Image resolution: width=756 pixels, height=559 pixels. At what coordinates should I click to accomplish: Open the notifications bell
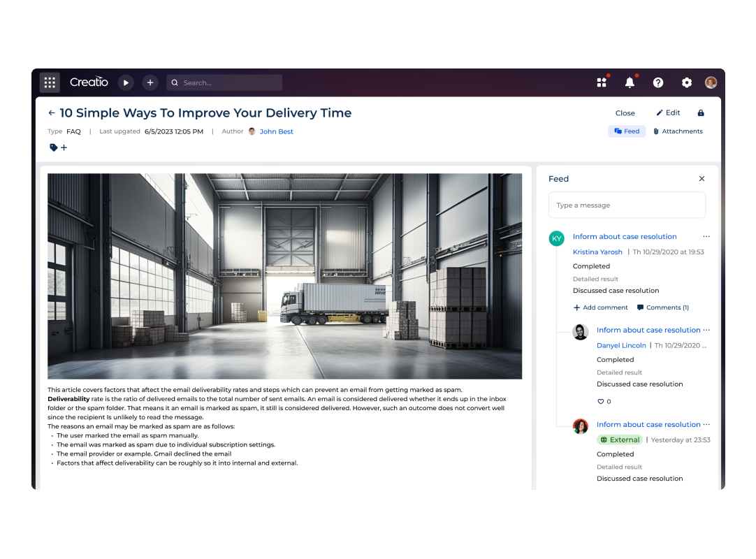tap(630, 82)
